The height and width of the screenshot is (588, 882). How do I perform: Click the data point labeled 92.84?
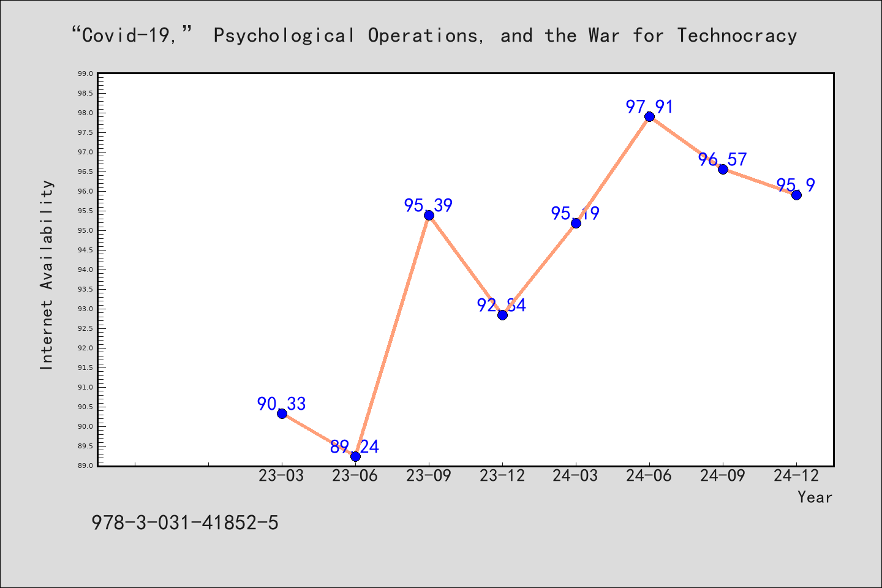(x=502, y=315)
